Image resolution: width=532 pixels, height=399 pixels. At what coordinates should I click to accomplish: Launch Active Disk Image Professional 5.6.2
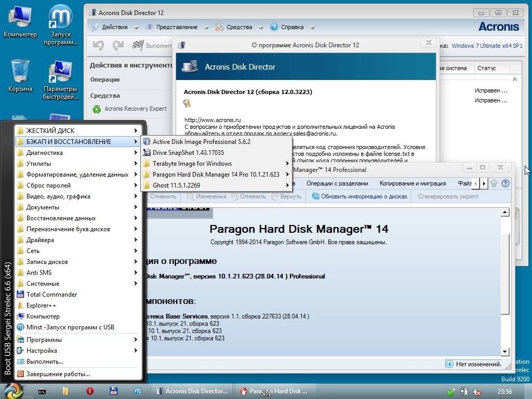(216, 142)
